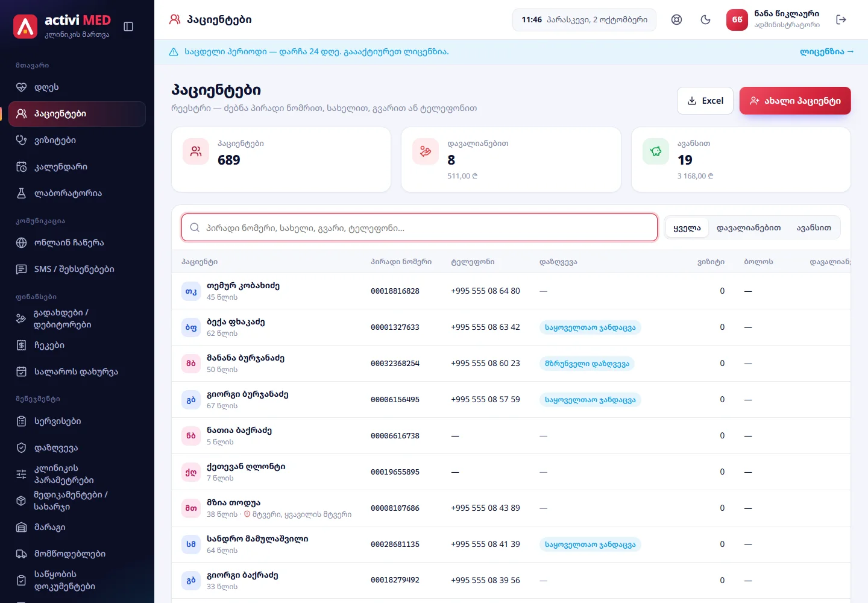Click the დავალიანებით stat card showing 8

click(x=511, y=160)
